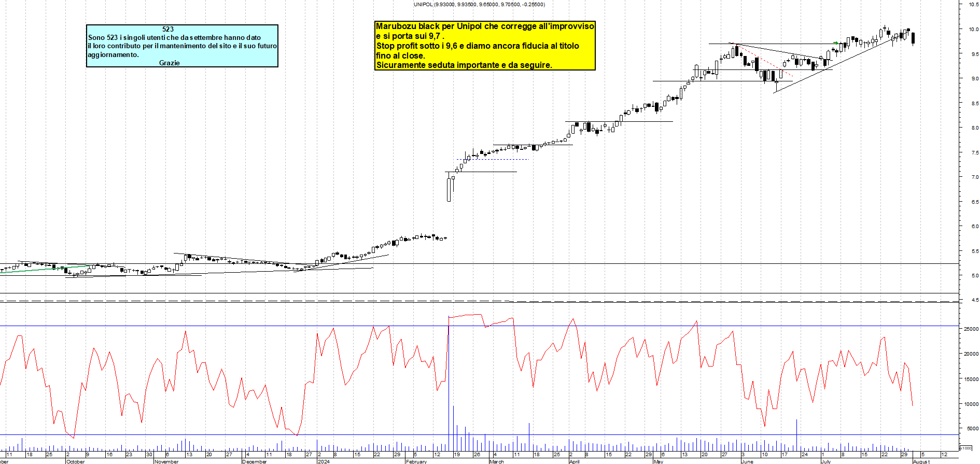The image size is (980, 464).
Task: Click the 8.0 price axis label
Action: [975, 128]
